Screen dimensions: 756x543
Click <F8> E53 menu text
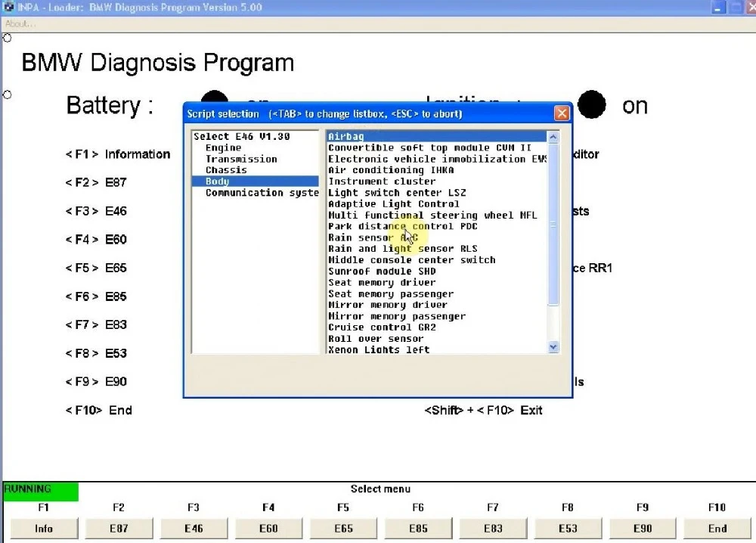tap(96, 353)
